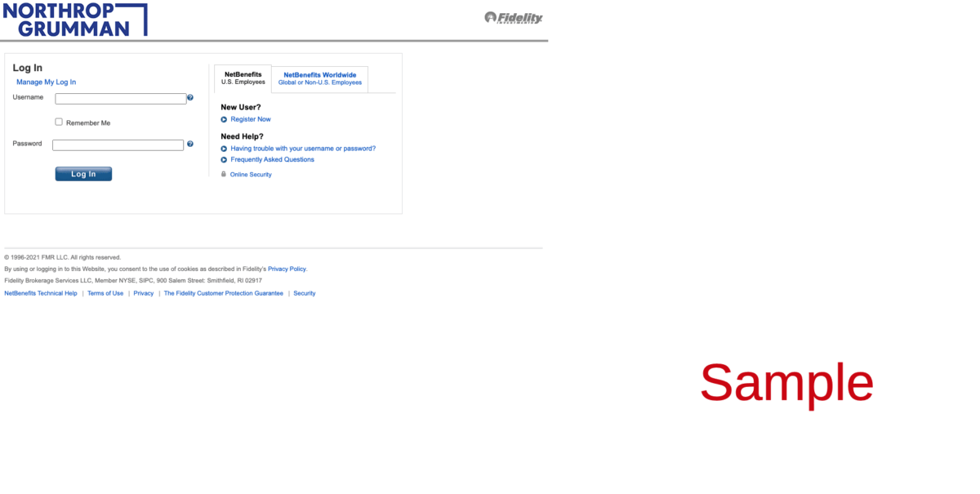Focus the Password text field
Image resolution: width=980 pixels, height=494 pixels.
pyautogui.click(x=118, y=145)
